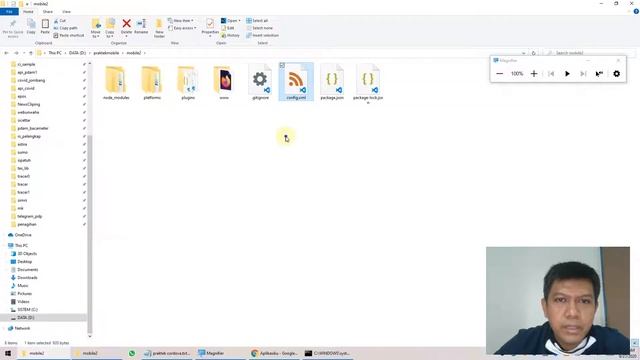Click the Properties icon
Screen dimensions: 640x360
pos(210,24)
